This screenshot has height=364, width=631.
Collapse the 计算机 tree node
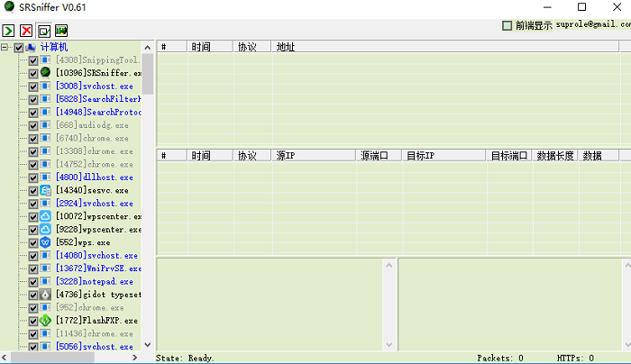pos(5,47)
